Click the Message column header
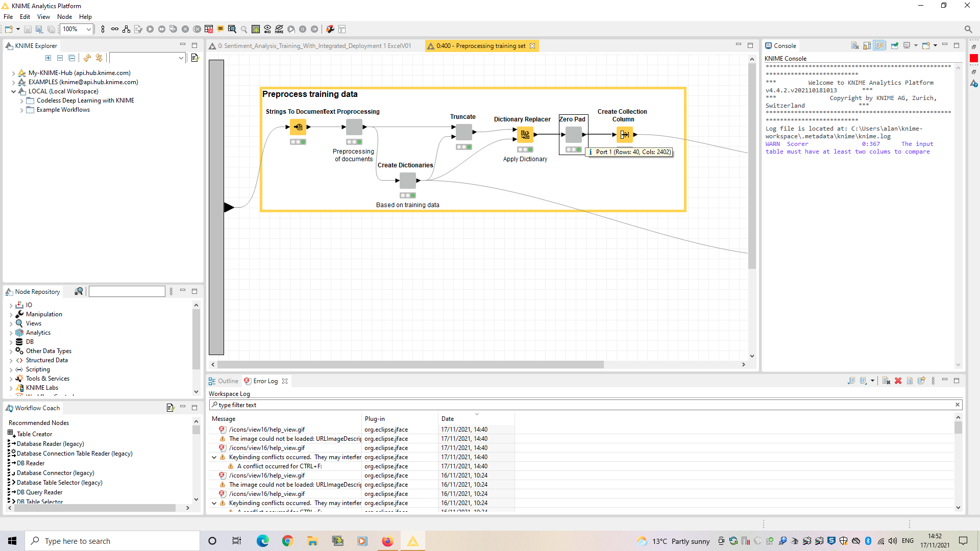Screen dimensions: 980x551 pos(285,418)
